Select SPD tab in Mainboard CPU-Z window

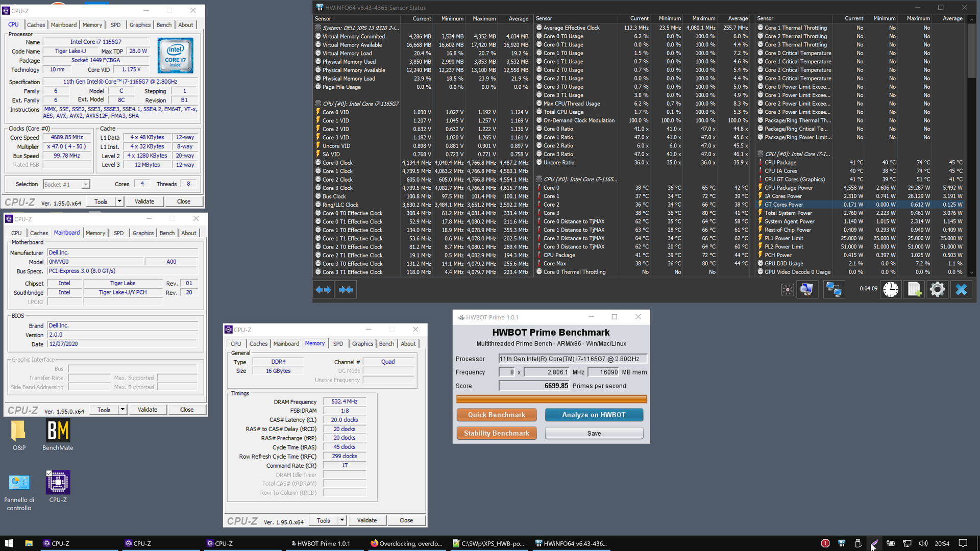point(118,233)
